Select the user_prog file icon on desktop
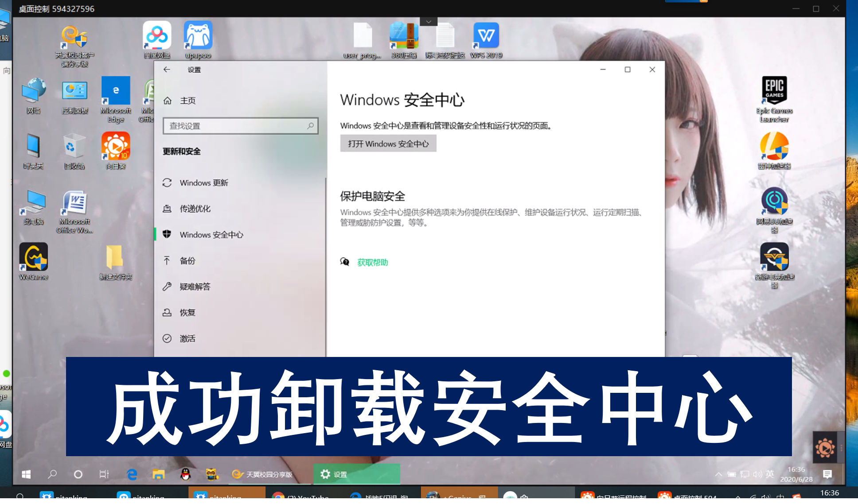Viewport: 858px width, 504px height. (x=363, y=40)
